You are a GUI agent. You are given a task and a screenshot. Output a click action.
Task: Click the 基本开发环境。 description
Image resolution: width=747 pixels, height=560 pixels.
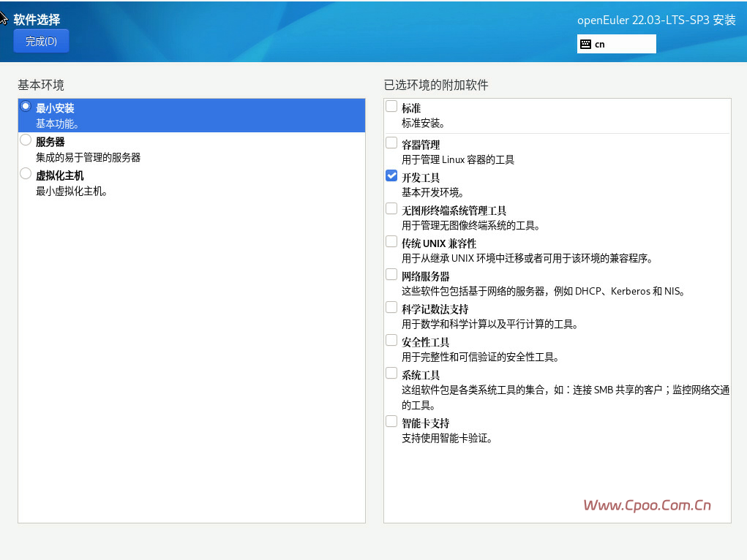click(x=432, y=192)
